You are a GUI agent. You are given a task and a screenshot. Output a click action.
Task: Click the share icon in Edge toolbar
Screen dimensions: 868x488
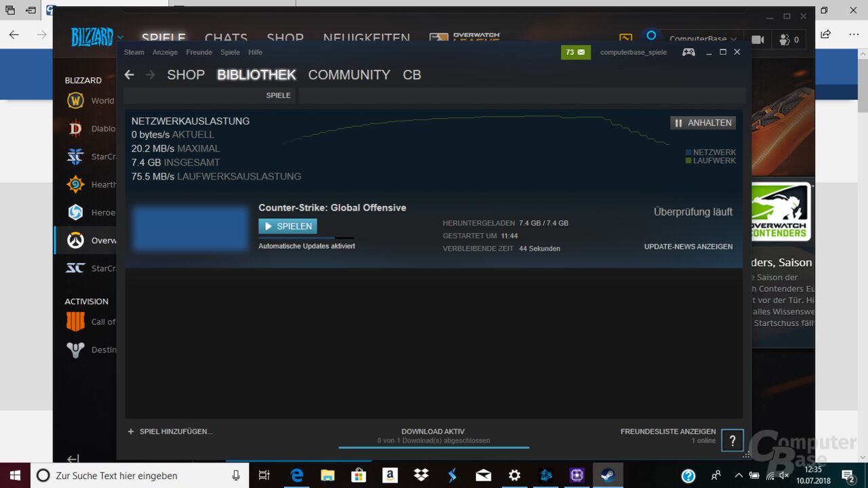tap(826, 34)
